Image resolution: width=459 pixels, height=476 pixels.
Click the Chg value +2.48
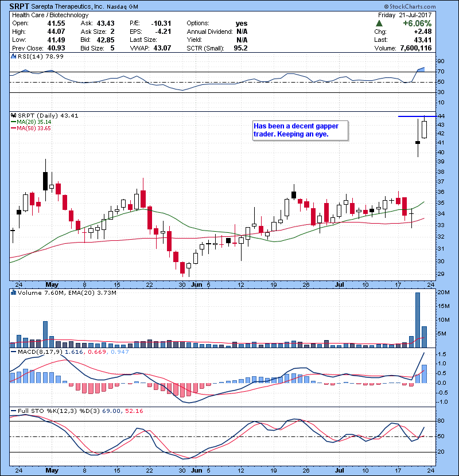coord(422,32)
